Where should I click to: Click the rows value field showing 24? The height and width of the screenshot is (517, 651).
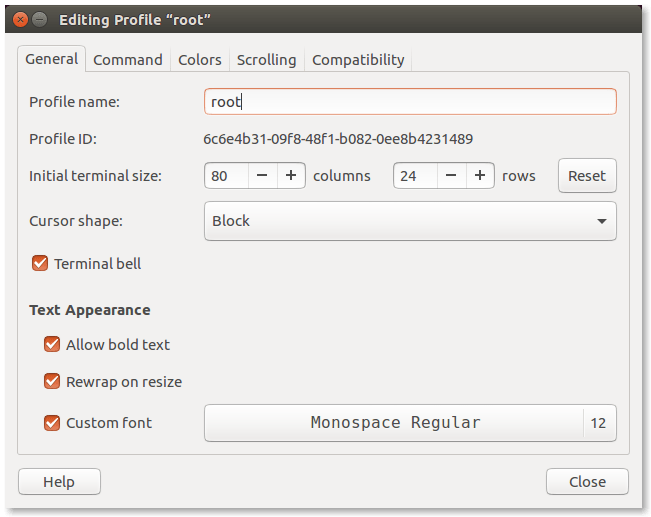(416, 176)
